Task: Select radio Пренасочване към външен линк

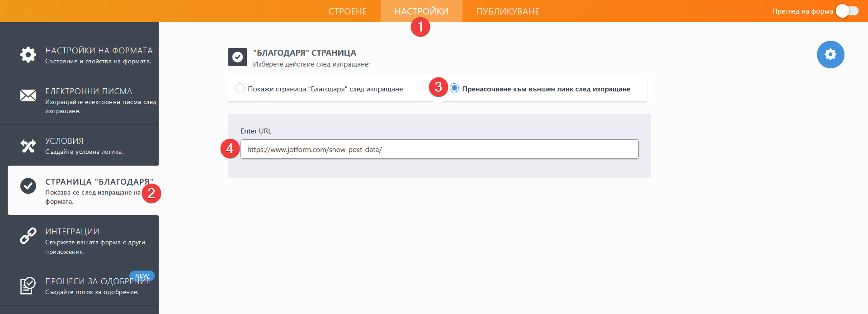Action: pos(454,88)
